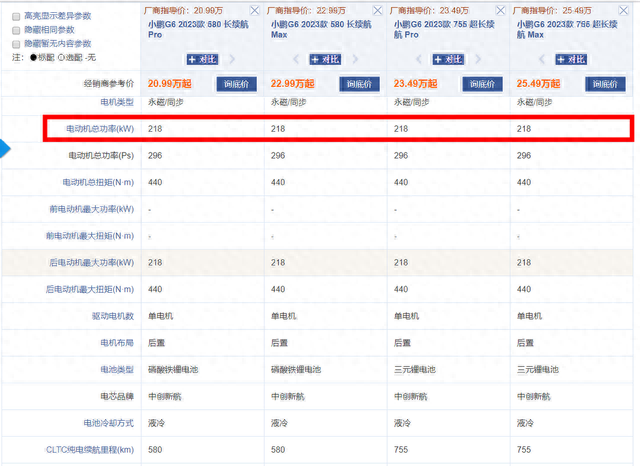Enable 隐藏暂无内容参数 checkbox
Screen dimensions: 640x466
[16, 44]
